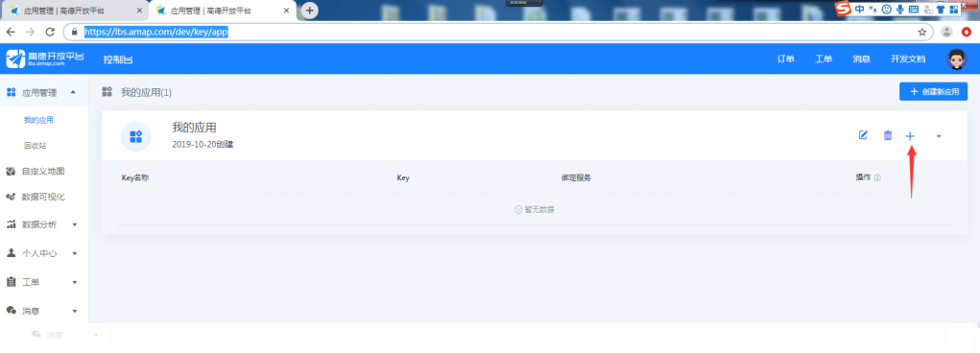980x353 pixels.
Task: Expand the 数据分析 sidebar dropdown arrow
Action: [74, 224]
